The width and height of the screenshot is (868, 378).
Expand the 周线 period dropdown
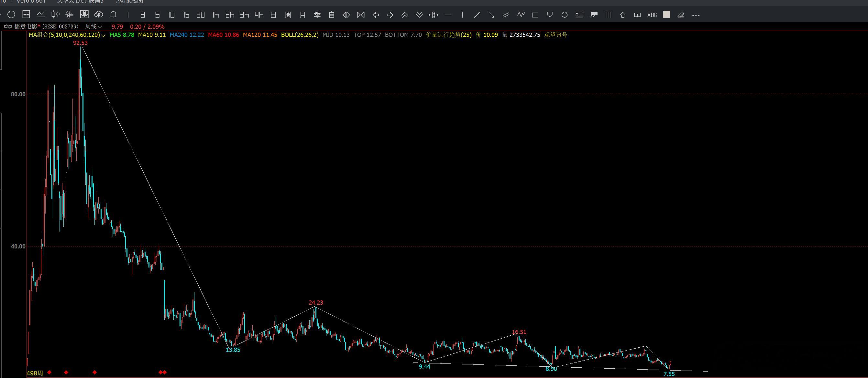(93, 26)
